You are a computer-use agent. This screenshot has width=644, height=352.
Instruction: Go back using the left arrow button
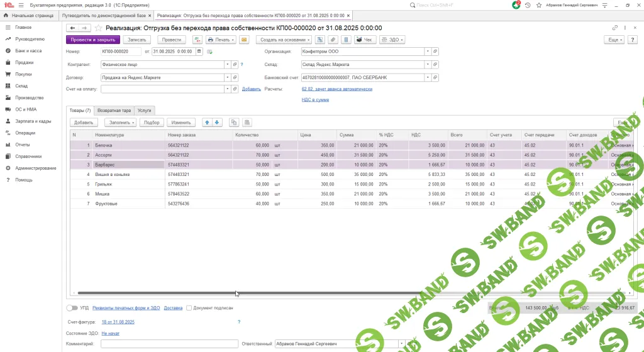[x=72, y=28]
